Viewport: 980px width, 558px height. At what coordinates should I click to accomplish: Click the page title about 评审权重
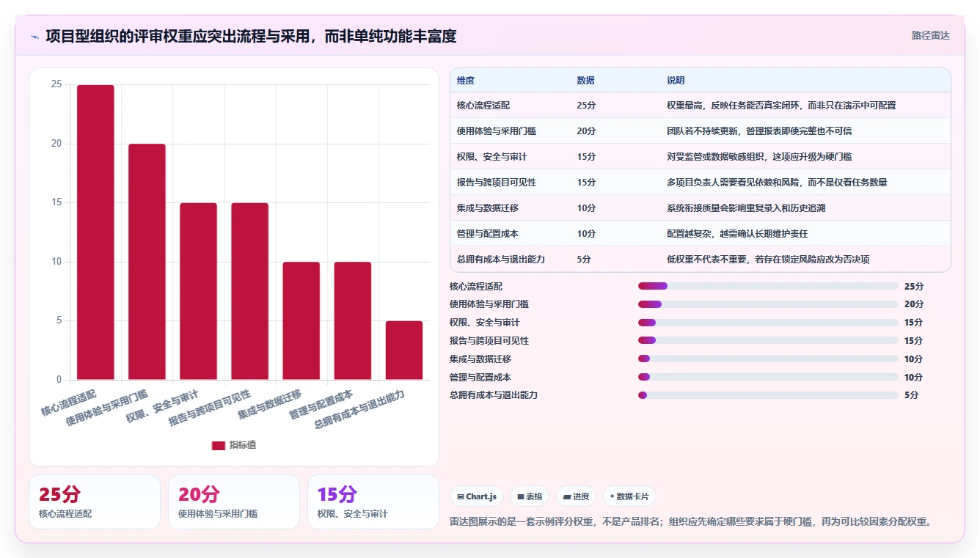click(x=251, y=36)
